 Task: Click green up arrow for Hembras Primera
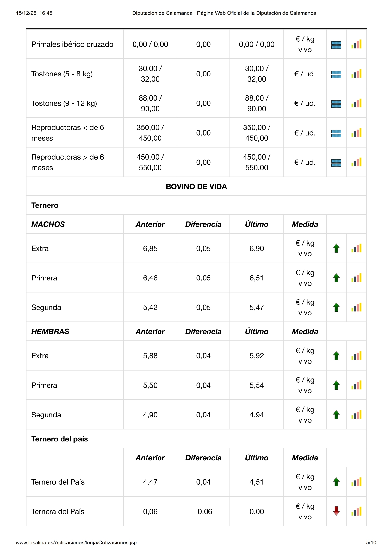click(336, 385)
